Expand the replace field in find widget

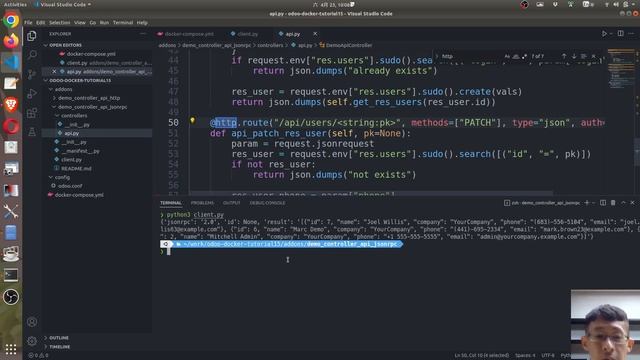pos(437,56)
